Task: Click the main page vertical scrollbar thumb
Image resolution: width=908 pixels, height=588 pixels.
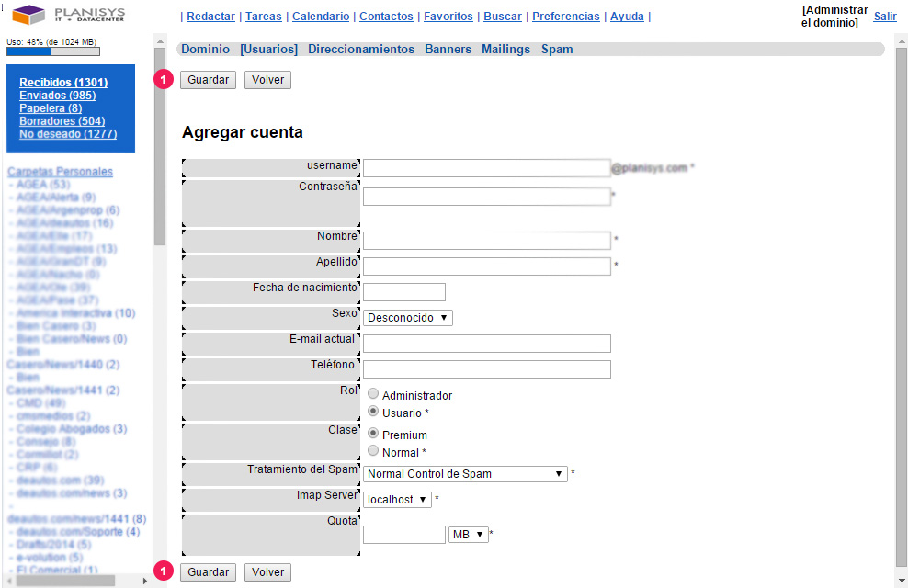Action: [901, 307]
